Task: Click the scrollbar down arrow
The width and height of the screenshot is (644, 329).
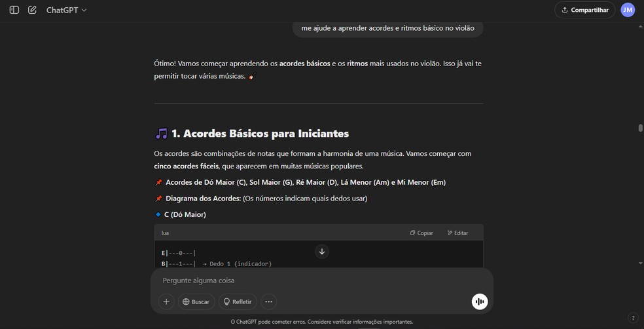Action: pos(640,263)
